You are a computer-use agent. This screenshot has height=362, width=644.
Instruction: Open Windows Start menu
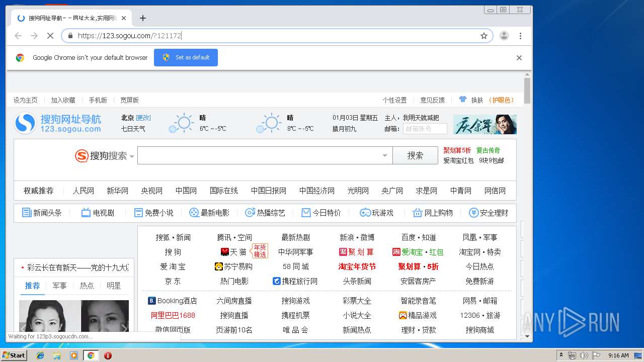[14, 355]
